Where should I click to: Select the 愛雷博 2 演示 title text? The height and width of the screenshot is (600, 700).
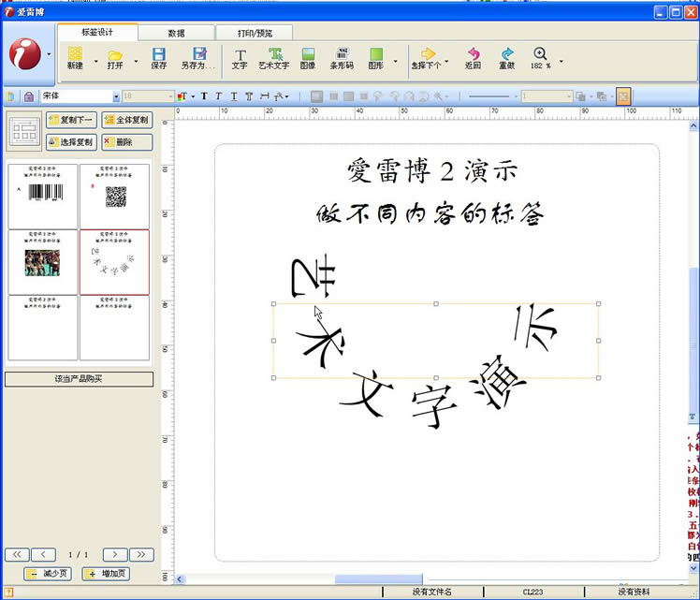click(x=432, y=170)
